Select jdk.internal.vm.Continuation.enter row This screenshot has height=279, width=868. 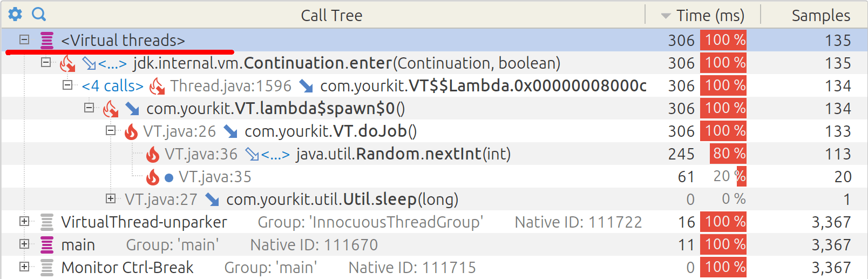(x=347, y=63)
